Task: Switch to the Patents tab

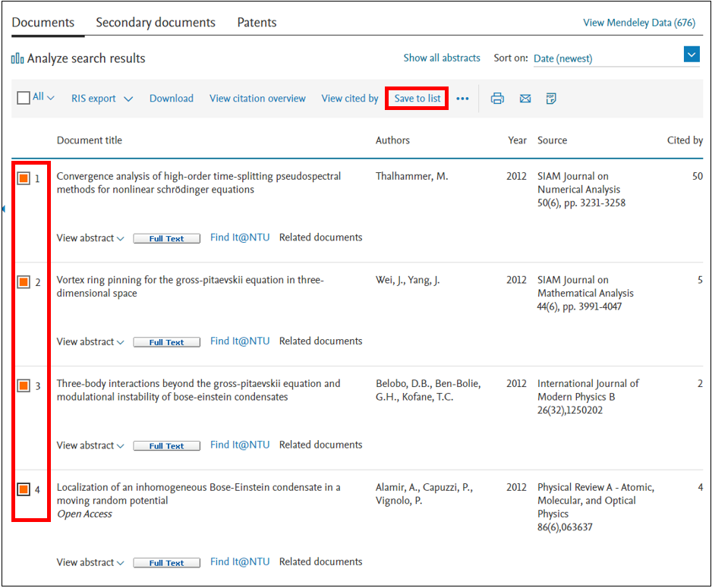Action: (x=257, y=22)
